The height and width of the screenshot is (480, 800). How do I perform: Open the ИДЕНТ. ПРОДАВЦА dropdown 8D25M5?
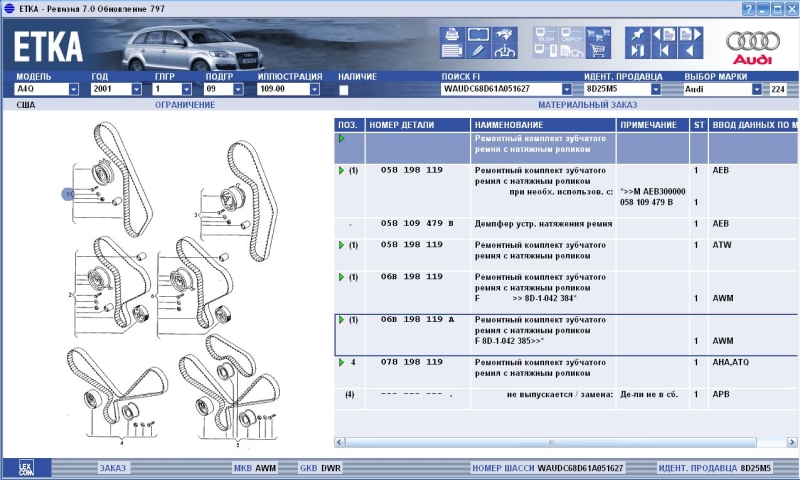click(656, 89)
